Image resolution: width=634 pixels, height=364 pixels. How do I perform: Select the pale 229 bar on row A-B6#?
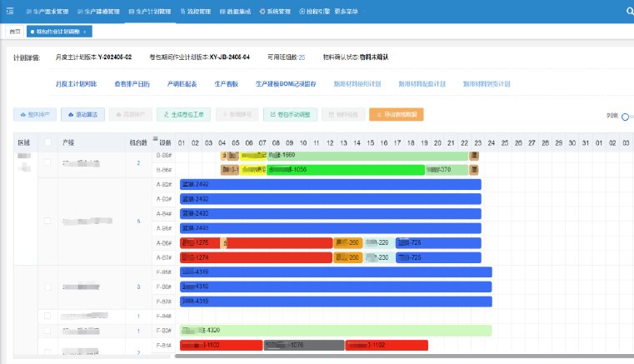pos(377,242)
